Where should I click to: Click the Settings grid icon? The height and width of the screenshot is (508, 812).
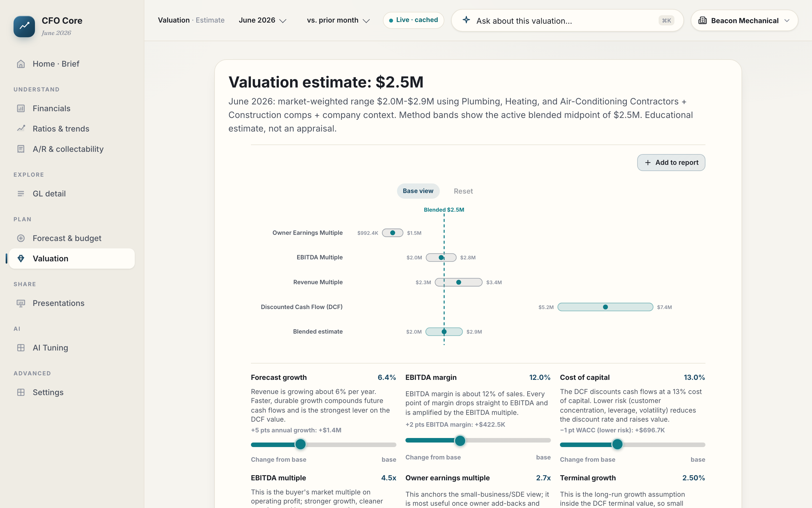point(21,392)
